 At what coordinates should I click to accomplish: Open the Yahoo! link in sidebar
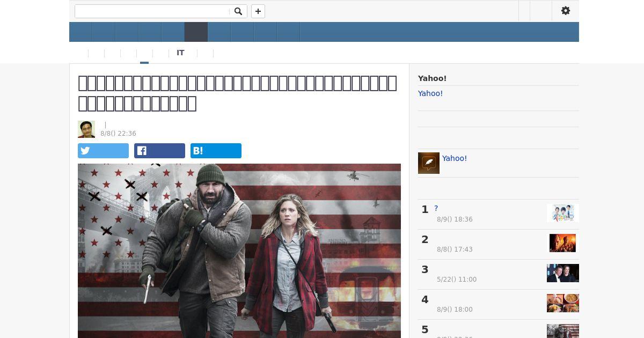coord(430,93)
